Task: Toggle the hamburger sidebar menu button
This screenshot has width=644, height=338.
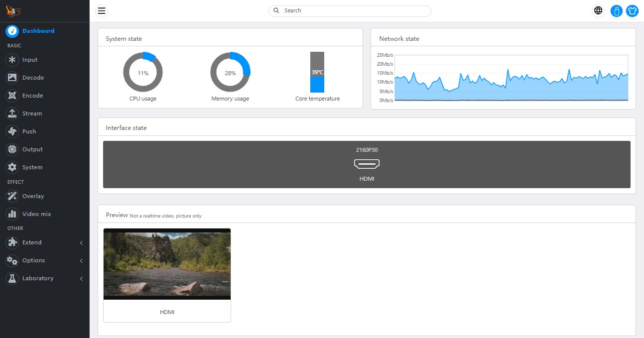Action: pos(102,11)
